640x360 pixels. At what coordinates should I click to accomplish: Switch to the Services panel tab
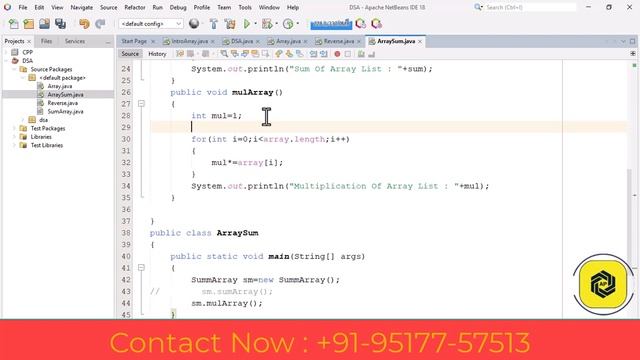75,41
